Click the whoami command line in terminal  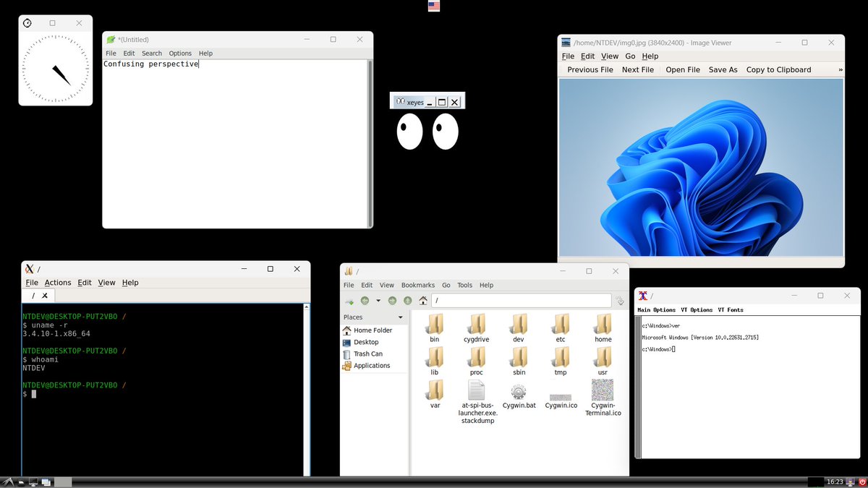[41, 359]
